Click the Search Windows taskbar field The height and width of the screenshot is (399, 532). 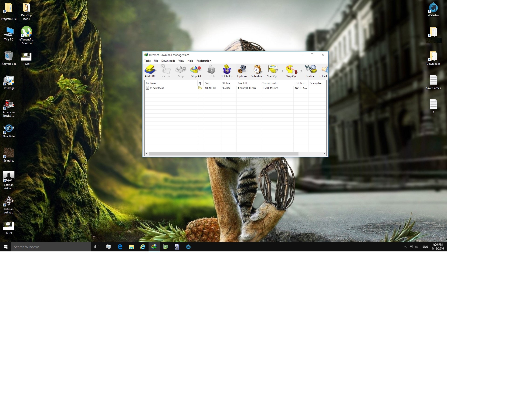51,247
